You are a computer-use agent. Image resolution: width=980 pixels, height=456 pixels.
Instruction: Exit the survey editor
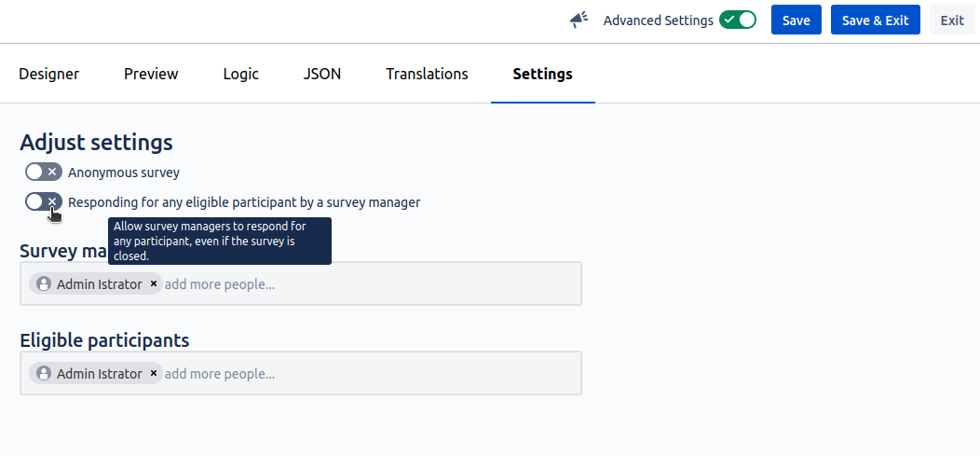pyautogui.click(x=951, y=20)
